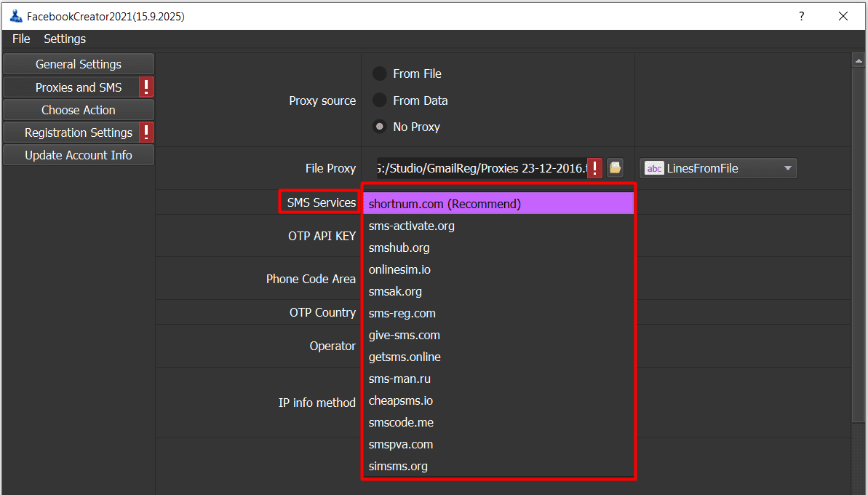Image resolution: width=868 pixels, height=495 pixels.
Task: Close the FacebookCreator2021 window
Action: click(843, 16)
